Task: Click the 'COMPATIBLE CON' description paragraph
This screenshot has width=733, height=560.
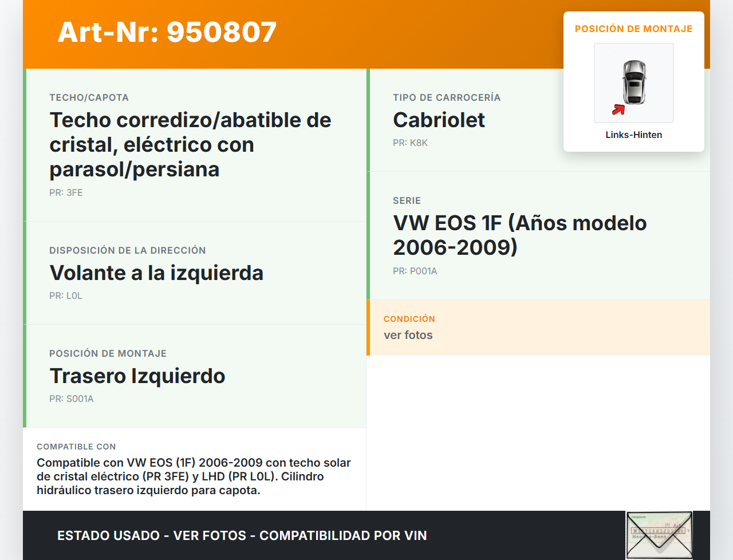Action: coord(194,476)
